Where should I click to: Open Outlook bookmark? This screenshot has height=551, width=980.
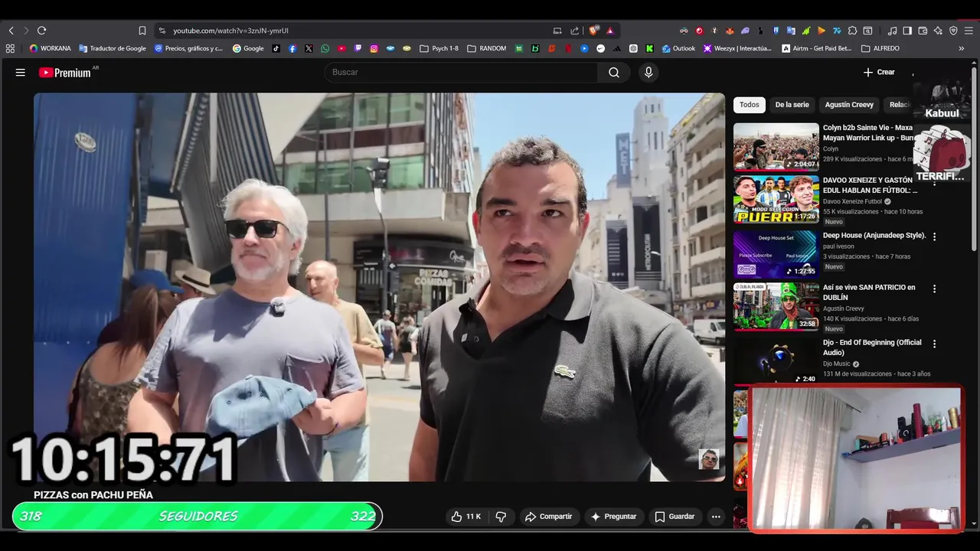pos(678,48)
